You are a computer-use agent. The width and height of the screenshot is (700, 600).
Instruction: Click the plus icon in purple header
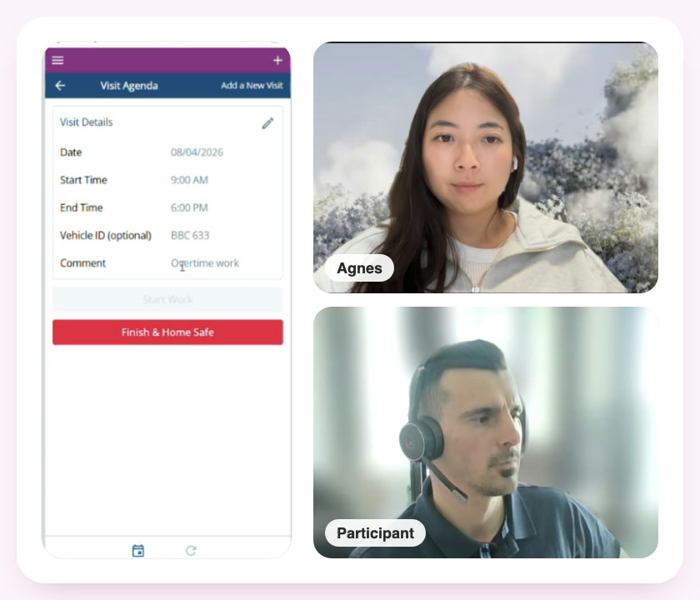click(277, 60)
